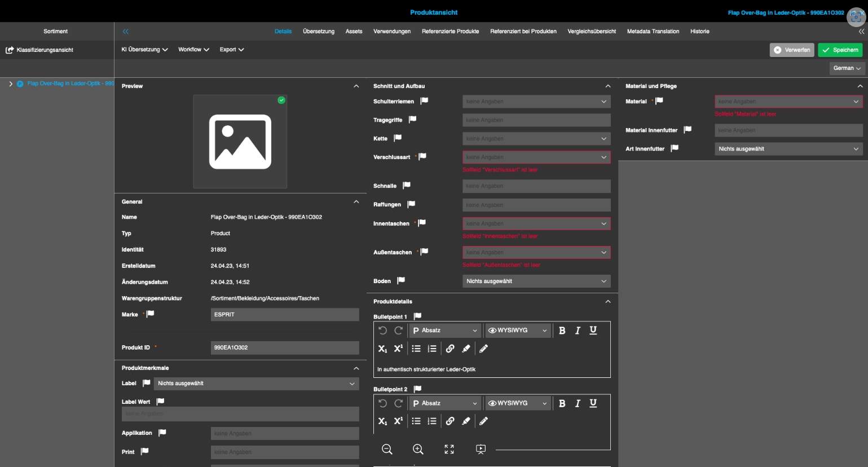The width and height of the screenshot is (868, 467).
Task: Click bulleted list icon in Bulletpoint 1
Action: pos(416,349)
